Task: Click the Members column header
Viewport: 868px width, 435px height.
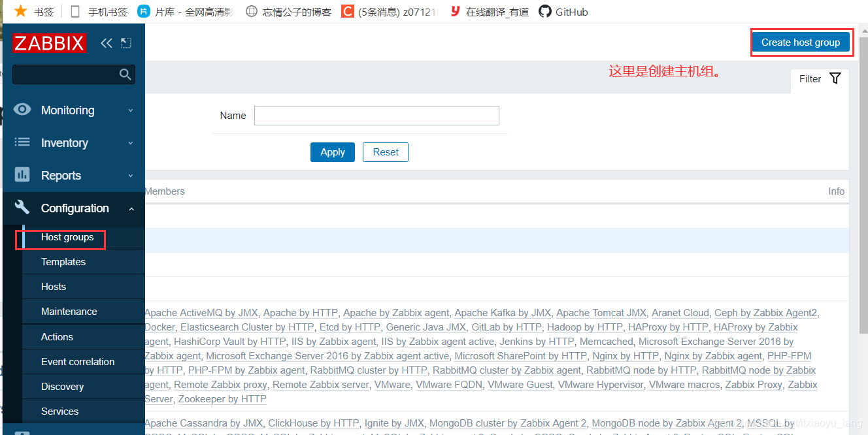Action: point(165,191)
